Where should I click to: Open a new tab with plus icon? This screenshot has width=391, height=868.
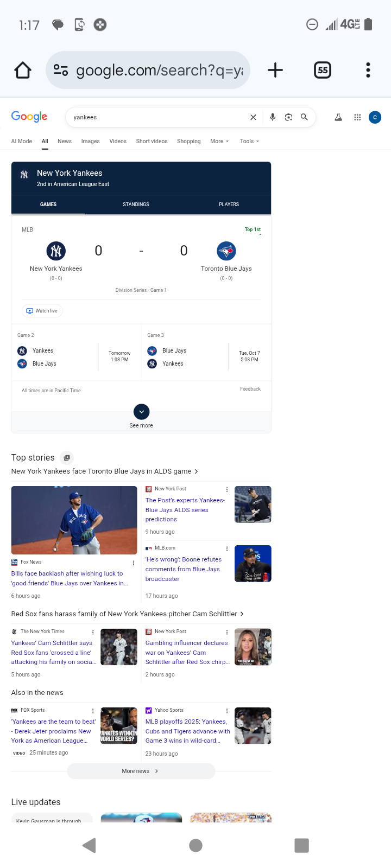click(x=275, y=70)
